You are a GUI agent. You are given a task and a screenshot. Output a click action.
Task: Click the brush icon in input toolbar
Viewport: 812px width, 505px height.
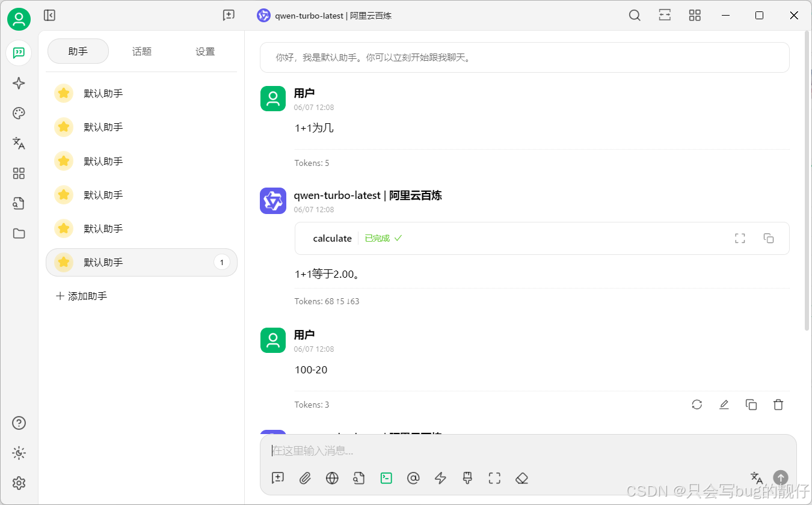(467, 478)
